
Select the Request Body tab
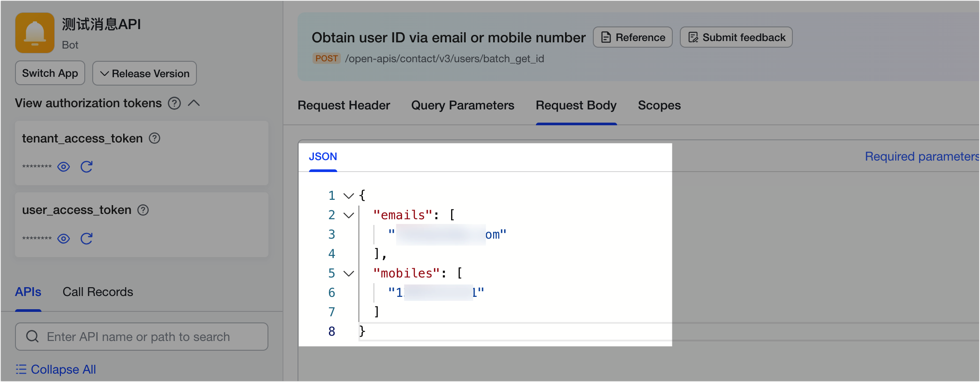[x=576, y=105]
